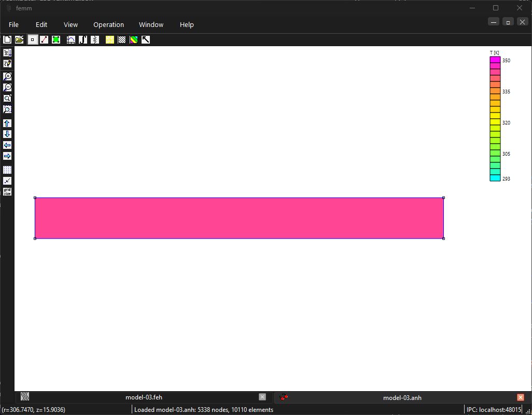Screen dimensions: 532x415
Task: Open the View menu
Action: click(x=71, y=25)
